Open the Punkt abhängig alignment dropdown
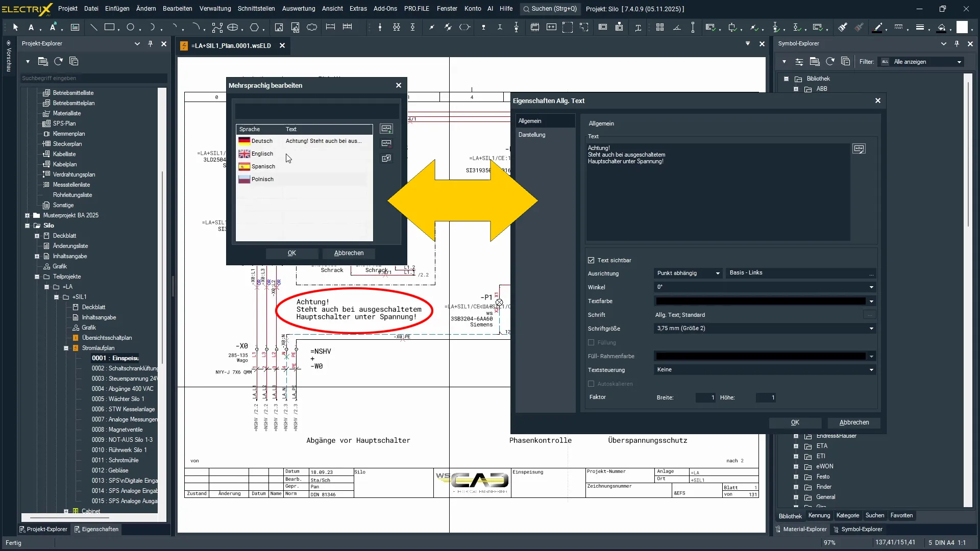This screenshot has width=980, height=551. point(718,273)
